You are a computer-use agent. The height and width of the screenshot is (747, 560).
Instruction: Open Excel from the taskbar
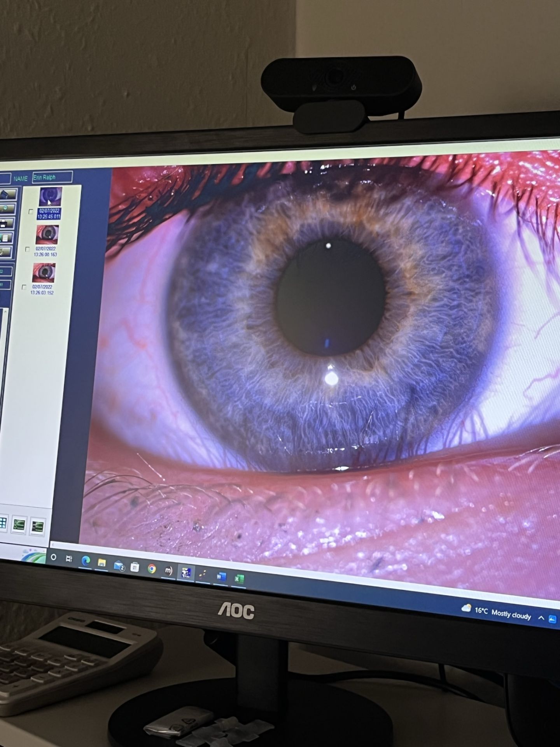pyautogui.click(x=238, y=579)
